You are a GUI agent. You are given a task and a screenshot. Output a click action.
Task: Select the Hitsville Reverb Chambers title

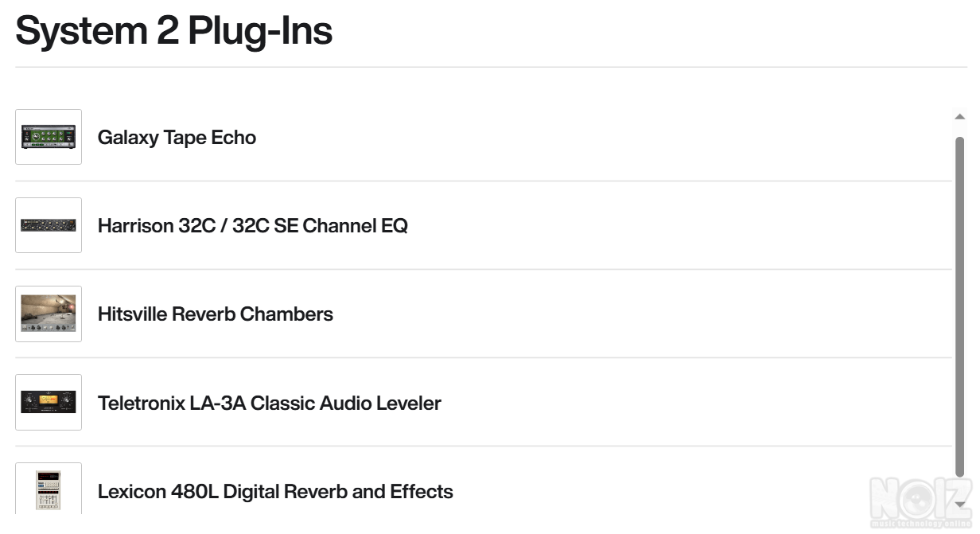(215, 314)
